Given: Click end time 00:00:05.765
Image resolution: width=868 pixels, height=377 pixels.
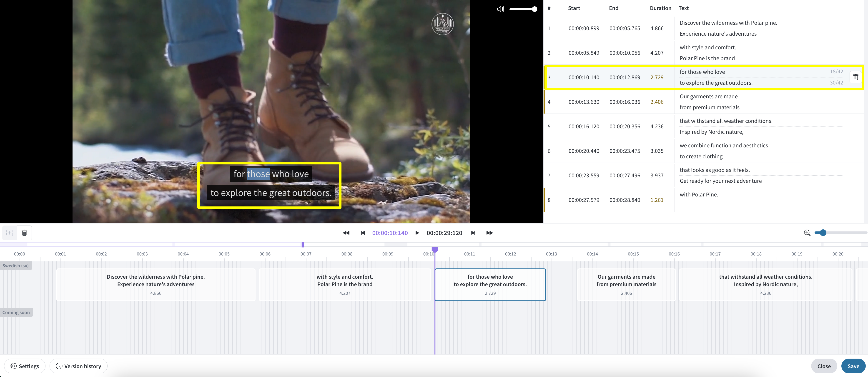Looking at the screenshot, I should tap(625, 28).
